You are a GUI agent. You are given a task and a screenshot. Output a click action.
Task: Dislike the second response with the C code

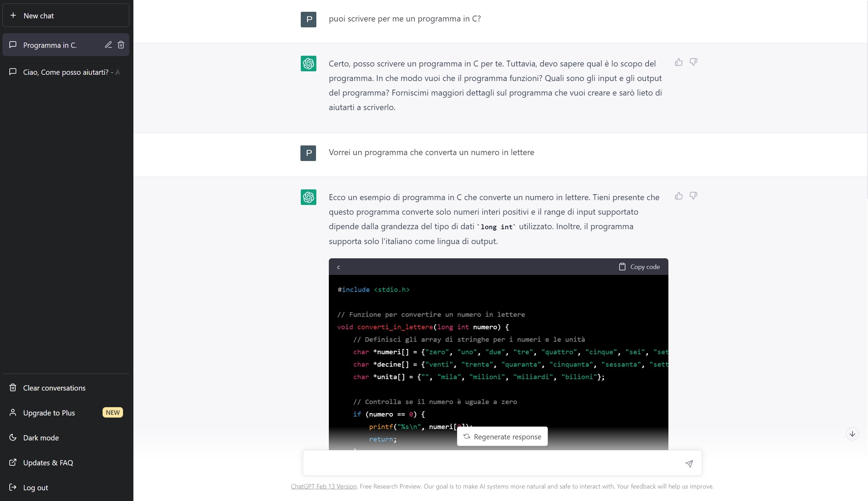point(693,196)
